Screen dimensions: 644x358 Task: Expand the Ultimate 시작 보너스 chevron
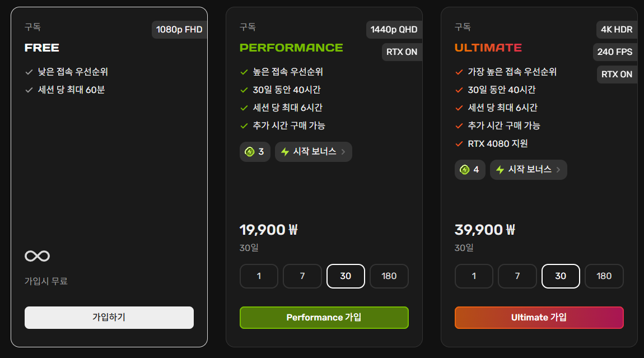point(558,170)
